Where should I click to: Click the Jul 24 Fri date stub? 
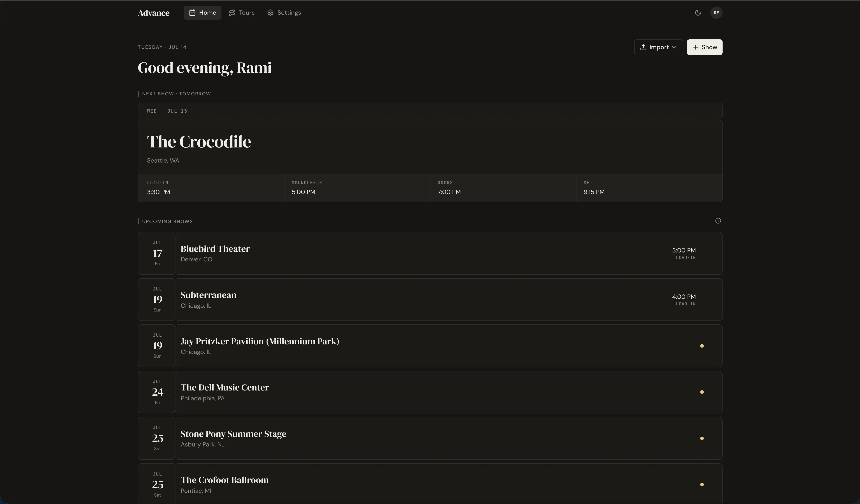tap(157, 392)
